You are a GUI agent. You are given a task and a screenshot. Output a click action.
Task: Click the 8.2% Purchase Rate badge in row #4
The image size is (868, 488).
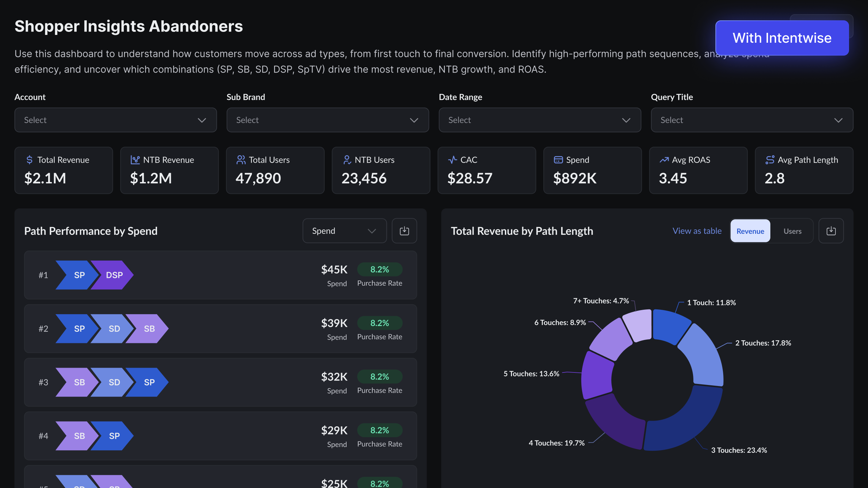(379, 430)
